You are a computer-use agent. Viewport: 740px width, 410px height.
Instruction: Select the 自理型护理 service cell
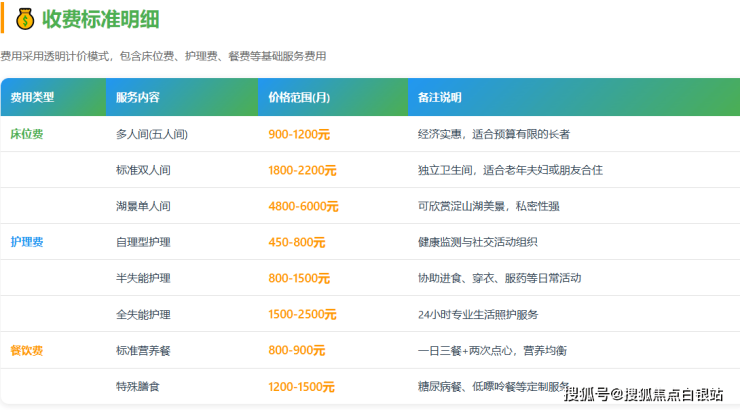click(143, 242)
